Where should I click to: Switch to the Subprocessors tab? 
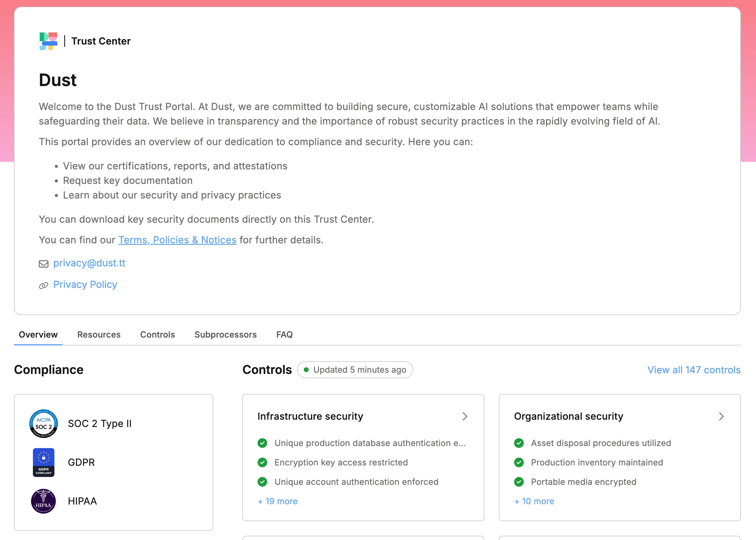pyautogui.click(x=225, y=335)
